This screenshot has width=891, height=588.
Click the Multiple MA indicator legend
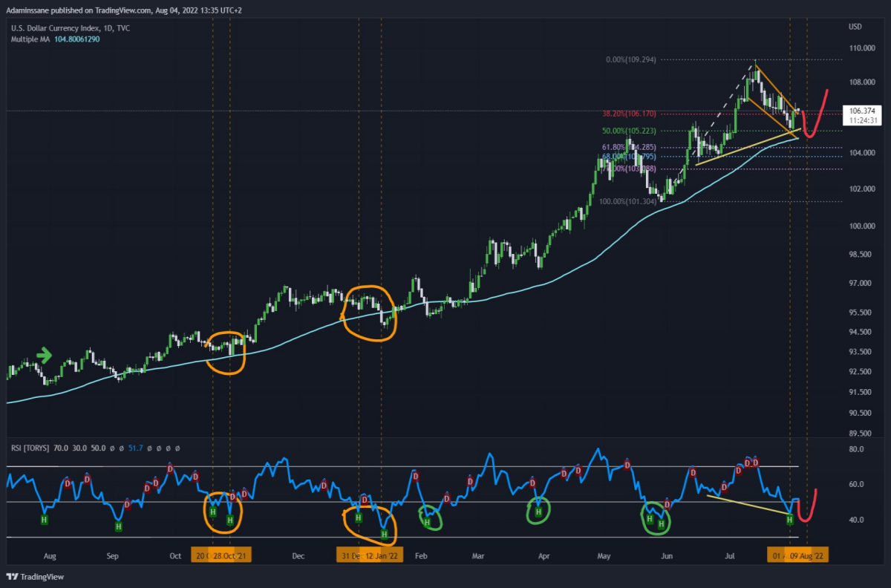pos(55,39)
